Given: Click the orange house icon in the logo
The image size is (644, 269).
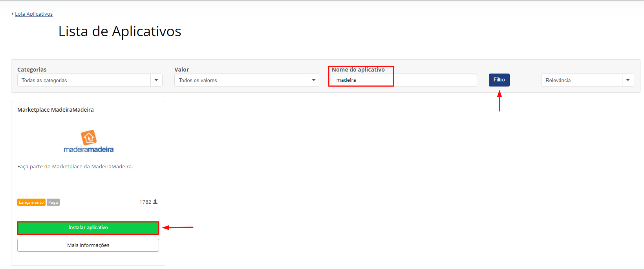Looking at the screenshot, I should [89, 137].
